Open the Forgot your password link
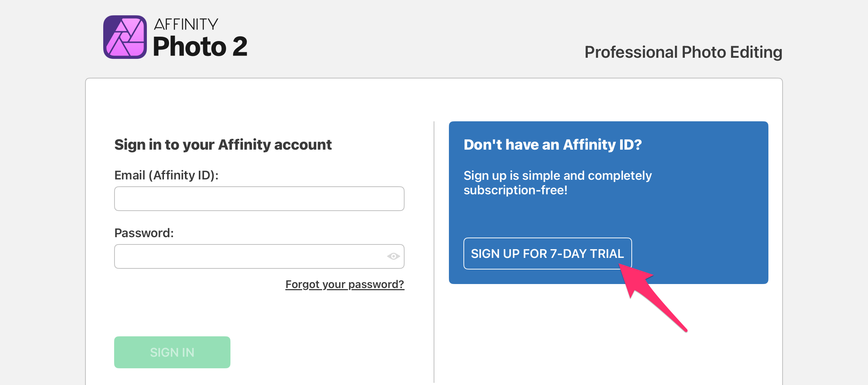The image size is (868, 385). 345,284
